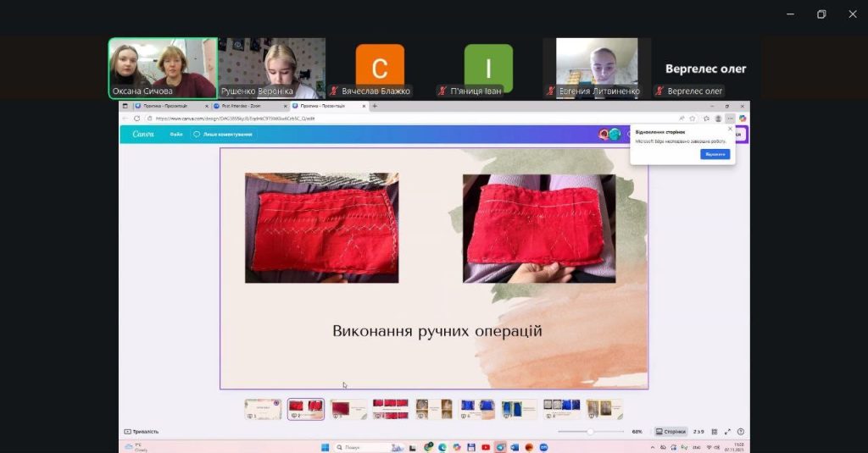868x453 pixels.
Task: Dismiss the restore pages popup
Action: (x=730, y=129)
